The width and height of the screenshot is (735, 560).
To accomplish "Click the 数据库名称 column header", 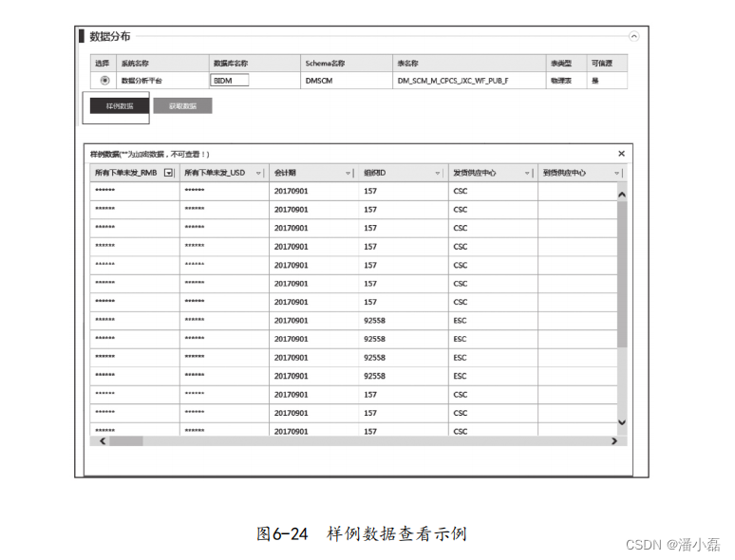I will pos(254,64).
